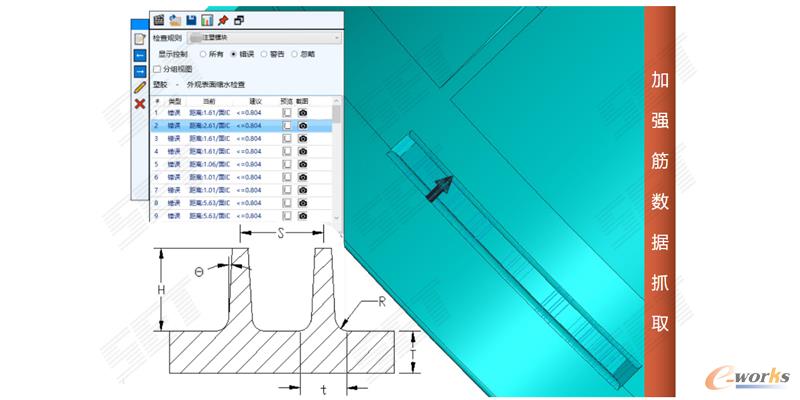Toggle the preview box in row 3

tap(286, 139)
